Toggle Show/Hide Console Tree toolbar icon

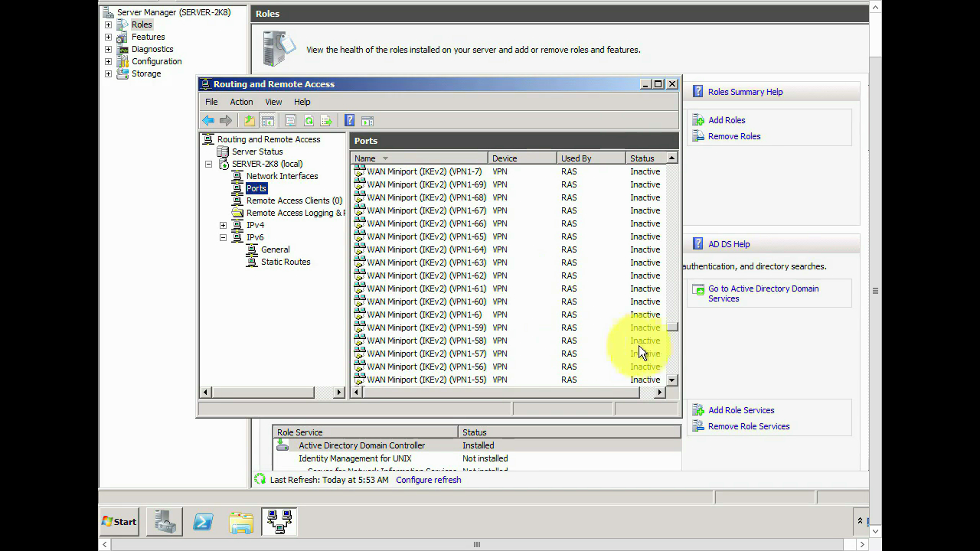coord(267,121)
